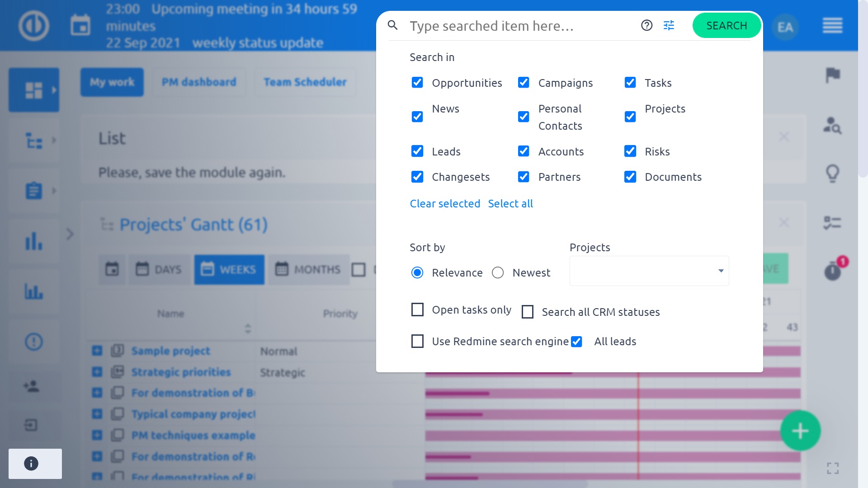
Task: Click the SEARCH button
Action: point(726,26)
